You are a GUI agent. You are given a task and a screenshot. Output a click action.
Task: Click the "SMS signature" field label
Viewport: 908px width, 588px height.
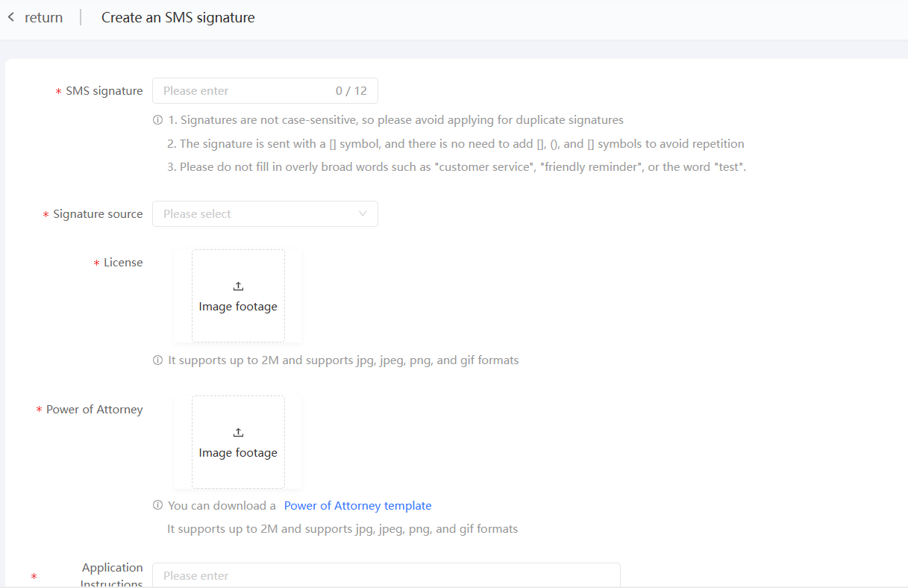[104, 91]
